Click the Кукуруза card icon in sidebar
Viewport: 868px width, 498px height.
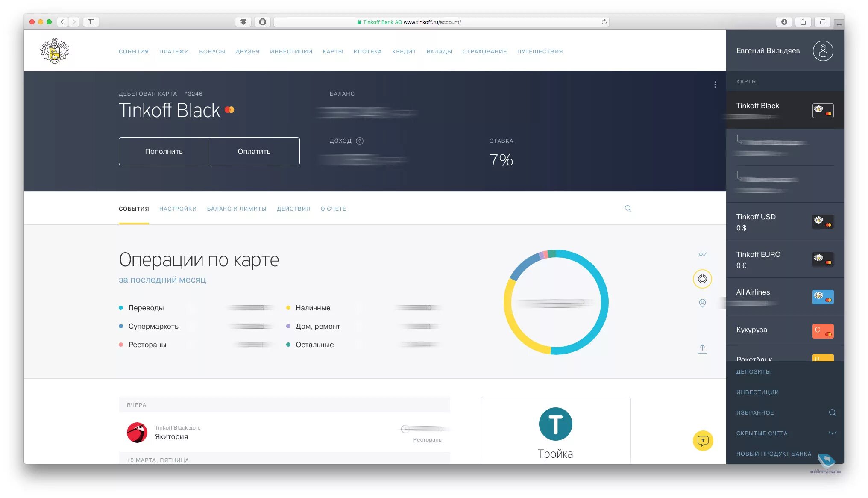click(823, 332)
